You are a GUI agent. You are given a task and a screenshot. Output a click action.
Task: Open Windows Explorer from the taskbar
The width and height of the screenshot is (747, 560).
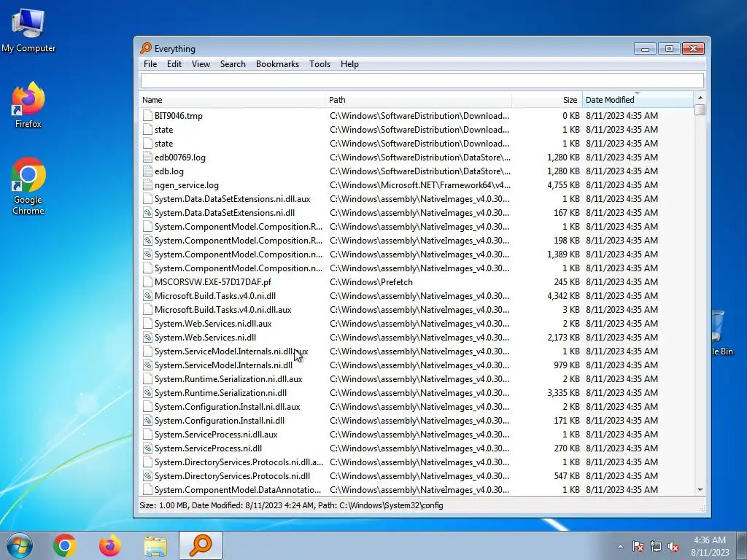155,545
